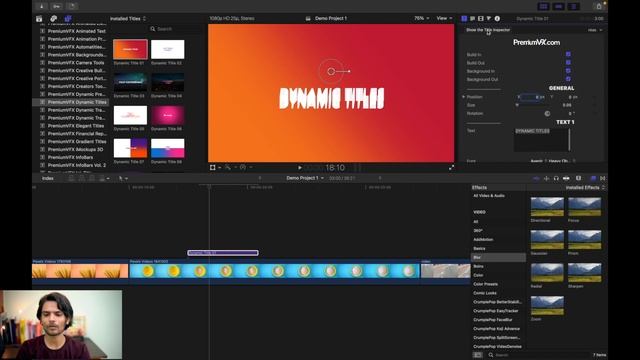Toggle the Background Out checkbox

[x=568, y=79]
